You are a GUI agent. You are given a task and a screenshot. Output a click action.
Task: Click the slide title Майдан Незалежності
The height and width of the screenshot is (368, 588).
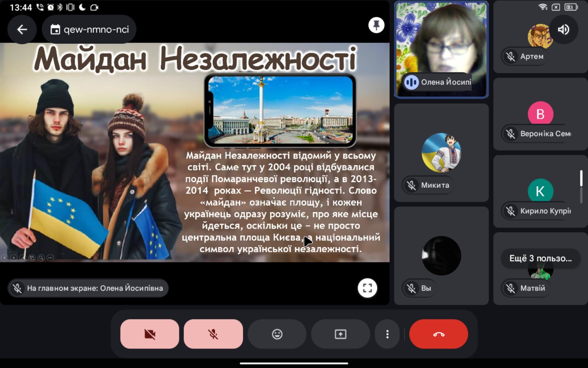click(x=195, y=59)
